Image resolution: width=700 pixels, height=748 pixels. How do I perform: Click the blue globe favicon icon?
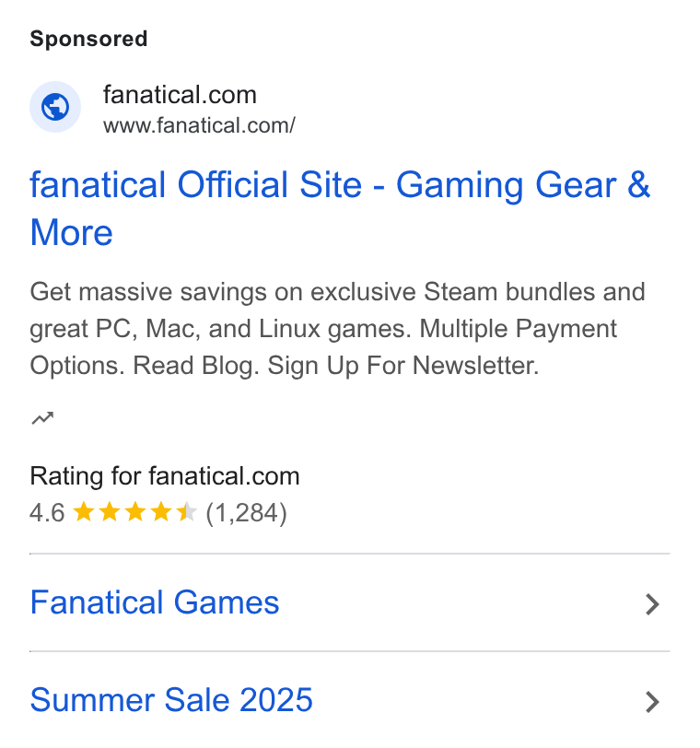click(x=55, y=107)
